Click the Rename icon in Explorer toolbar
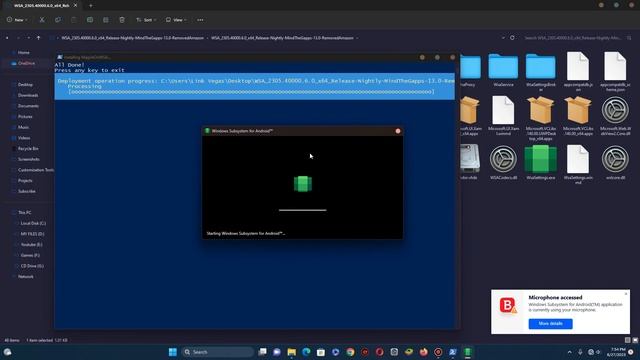 [x=90, y=20]
